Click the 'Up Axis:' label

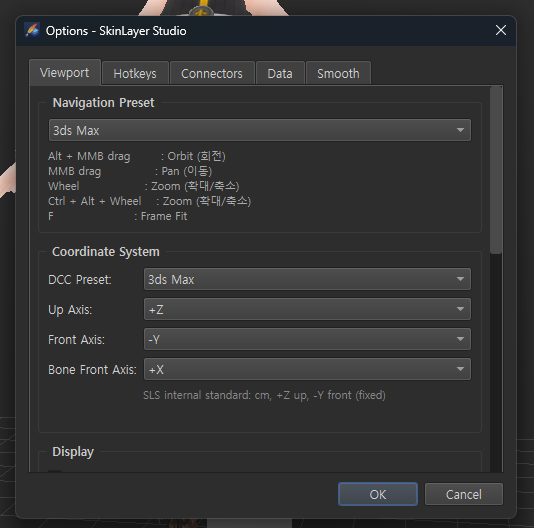click(70, 310)
